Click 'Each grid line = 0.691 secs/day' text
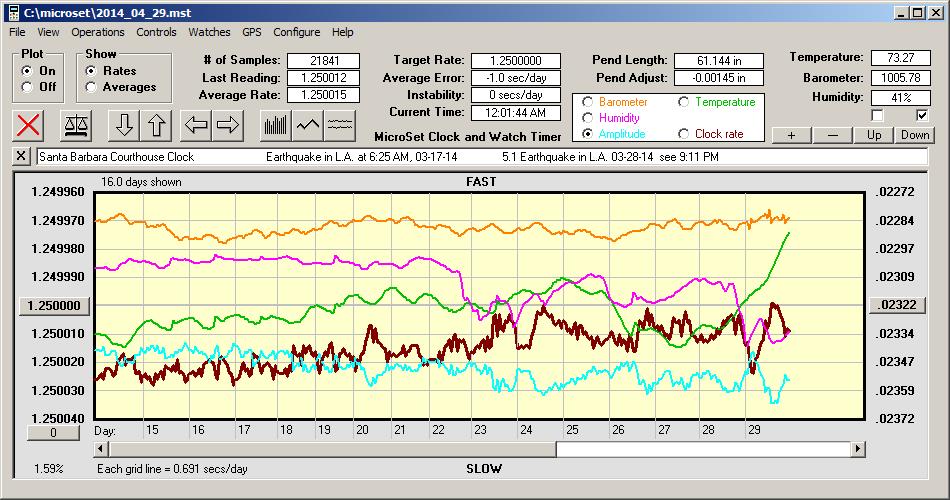950x500 pixels. 172,468
